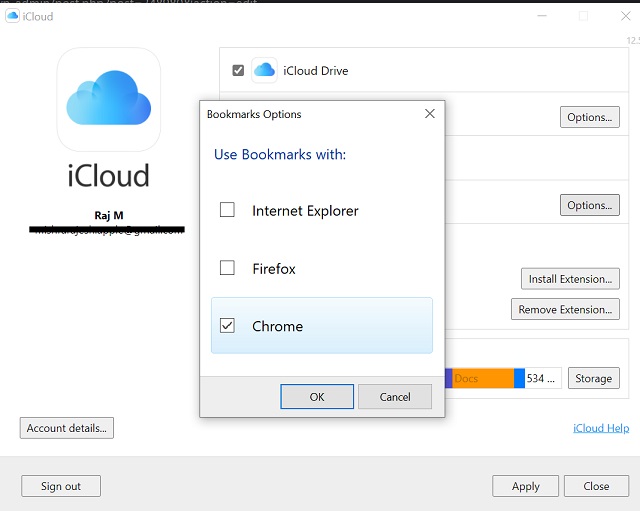The image size is (640, 511).
Task: Click the orange Docs storage segment
Action: click(483, 378)
